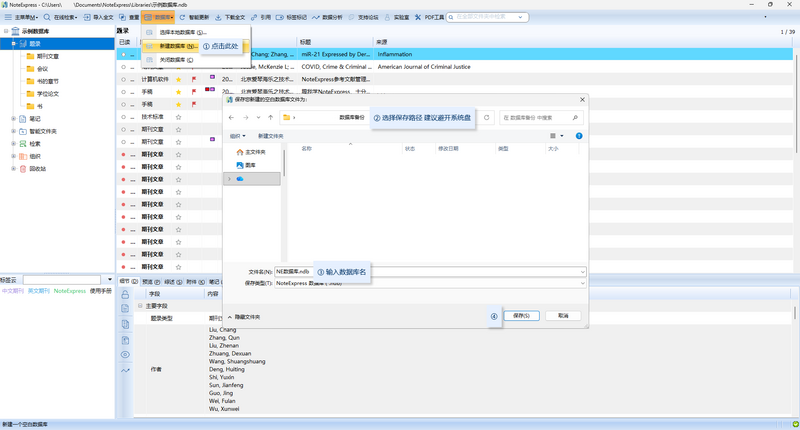
Task: Toggle the read-status circle of the 技术标准 row
Action: pyautogui.click(x=123, y=117)
